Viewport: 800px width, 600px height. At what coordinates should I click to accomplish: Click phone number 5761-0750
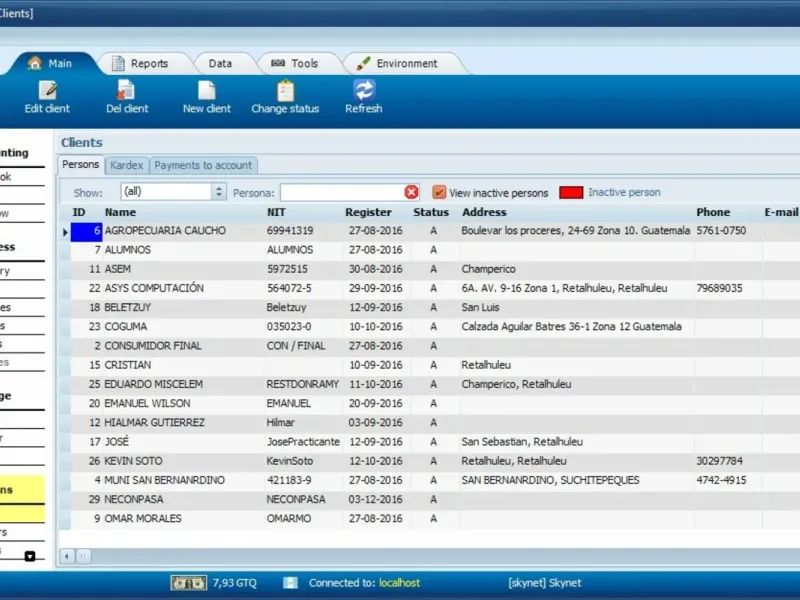(721, 231)
